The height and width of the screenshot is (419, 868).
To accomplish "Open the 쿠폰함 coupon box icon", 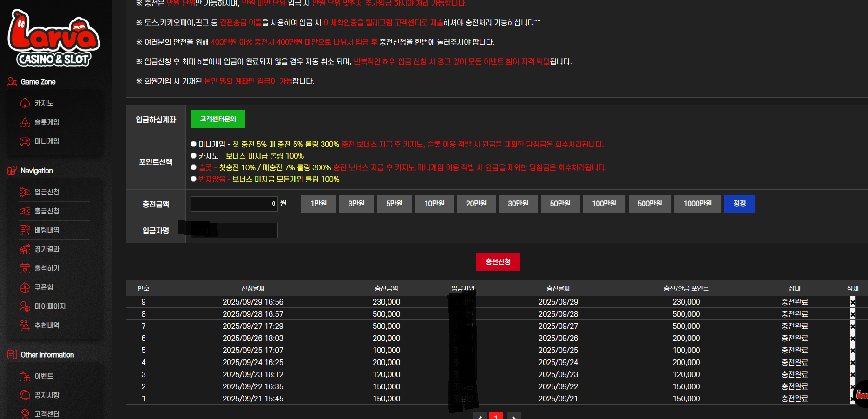I will point(25,287).
